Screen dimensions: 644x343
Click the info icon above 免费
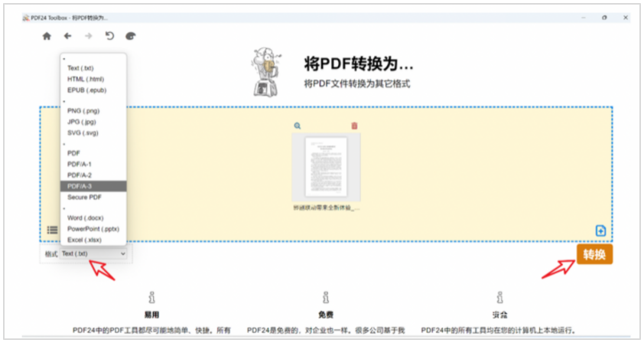tap(326, 297)
